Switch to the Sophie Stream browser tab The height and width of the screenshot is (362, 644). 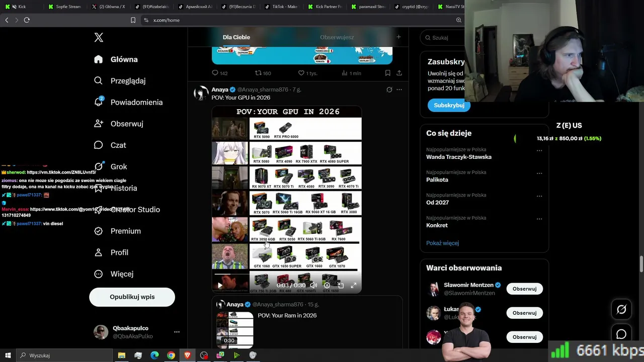(65, 7)
